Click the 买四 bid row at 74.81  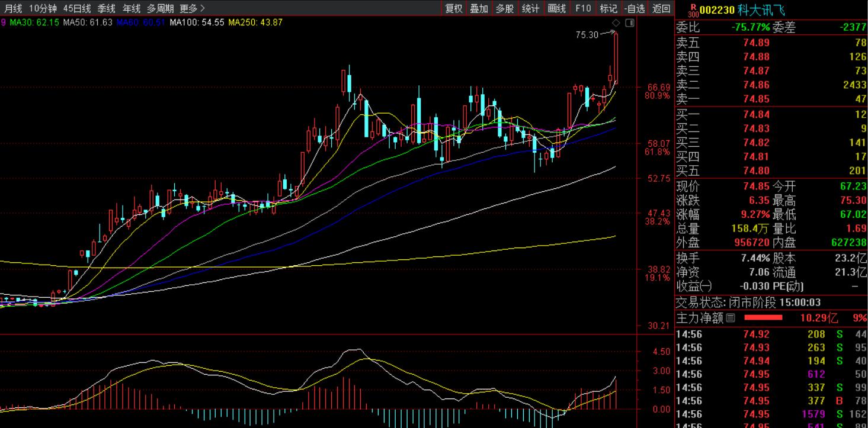pyautogui.click(x=771, y=157)
